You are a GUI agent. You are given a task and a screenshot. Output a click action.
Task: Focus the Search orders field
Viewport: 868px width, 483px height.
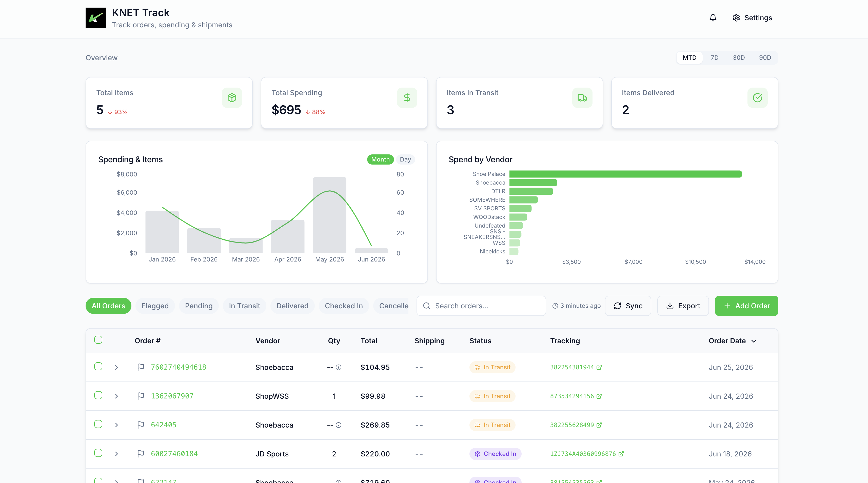click(x=481, y=306)
